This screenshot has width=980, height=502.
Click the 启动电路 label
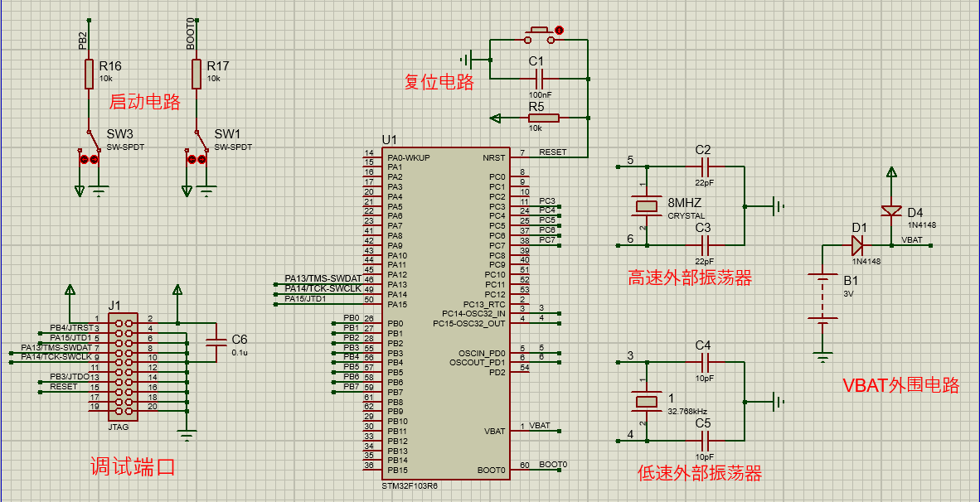pyautogui.click(x=144, y=102)
